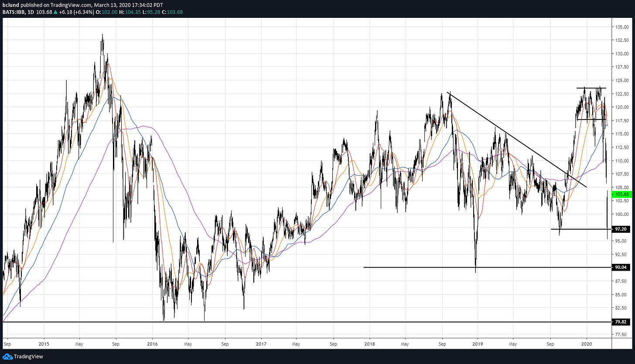Click the 135.00 price axis label
This screenshot has width=635, height=364.
(x=621, y=27)
